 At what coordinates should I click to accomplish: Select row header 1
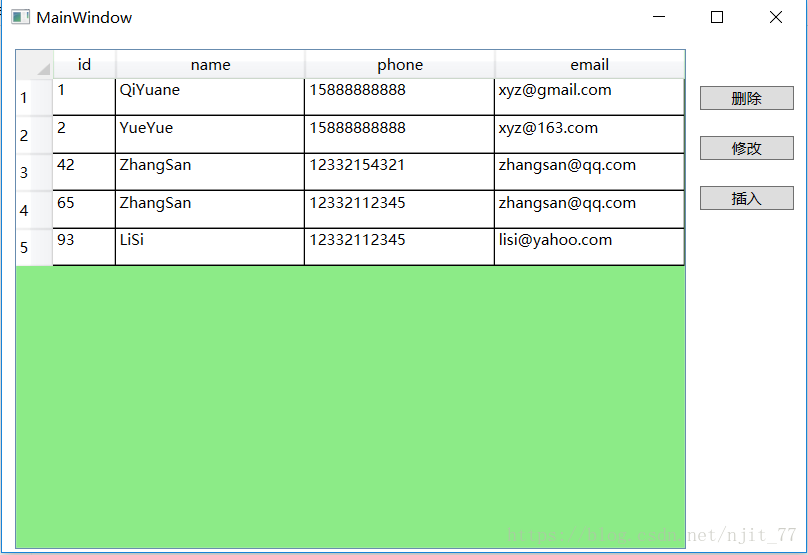(35, 97)
